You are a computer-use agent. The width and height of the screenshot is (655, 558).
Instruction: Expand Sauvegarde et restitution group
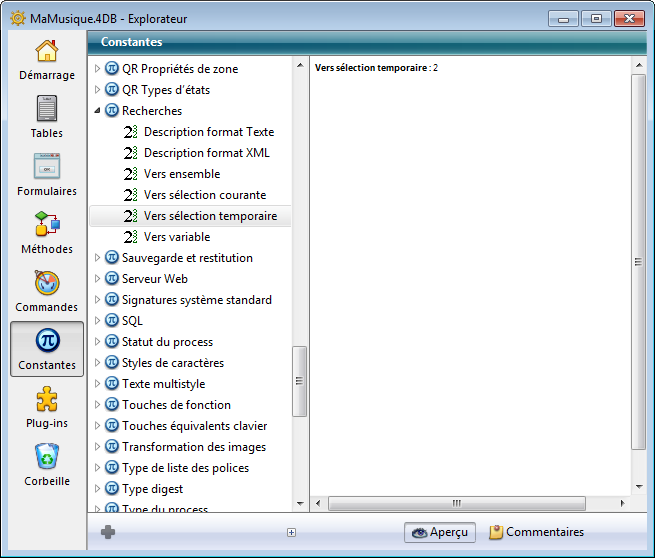point(97,258)
